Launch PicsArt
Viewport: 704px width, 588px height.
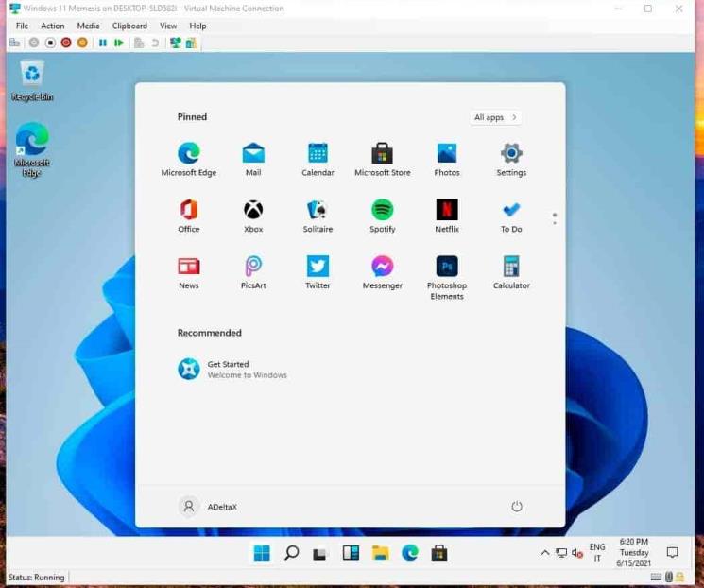click(x=253, y=272)
